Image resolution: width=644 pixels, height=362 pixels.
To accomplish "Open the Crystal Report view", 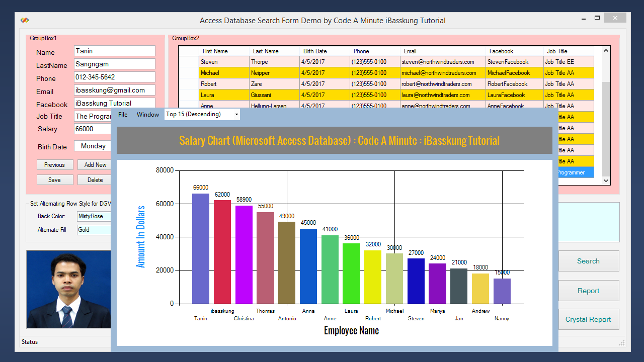I will [589, 319].
